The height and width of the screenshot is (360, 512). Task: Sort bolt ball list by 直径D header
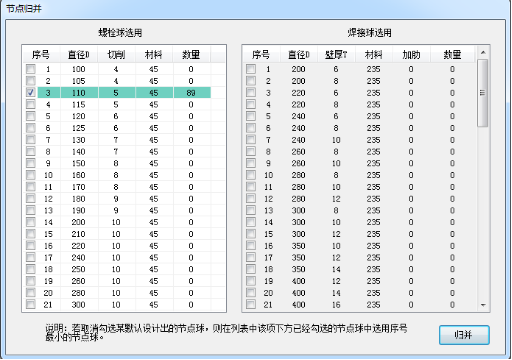pos(79,54)
